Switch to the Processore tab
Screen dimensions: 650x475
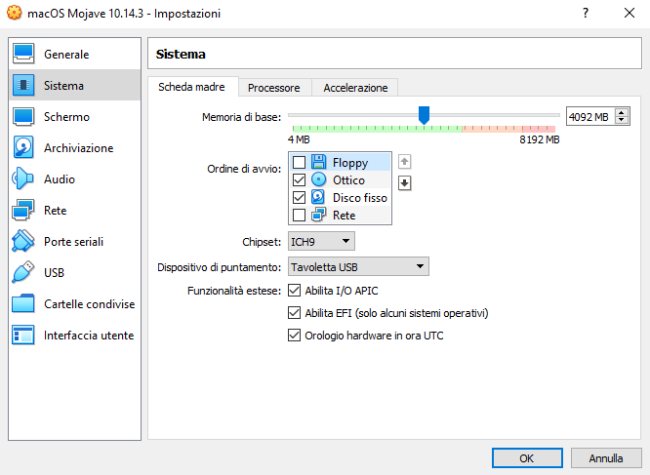coord(274,88)
